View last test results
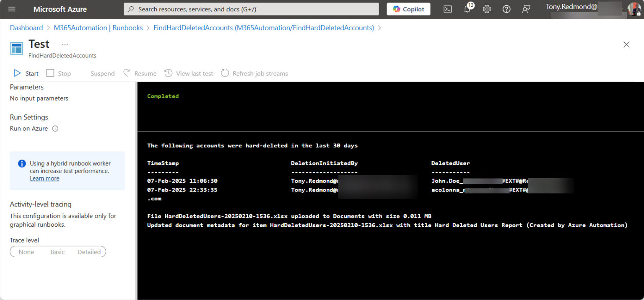 click(x=189, y=73)
